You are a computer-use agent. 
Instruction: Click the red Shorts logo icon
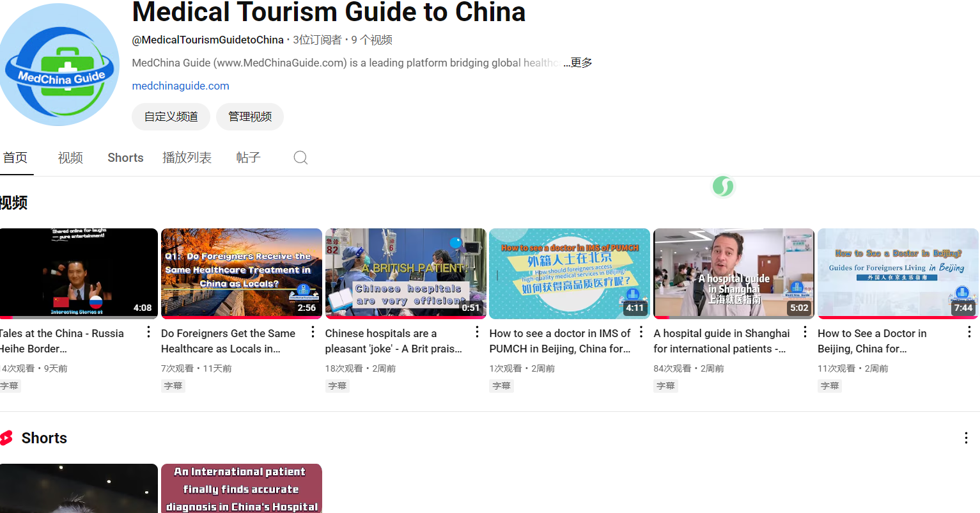[x=7, y=438]
